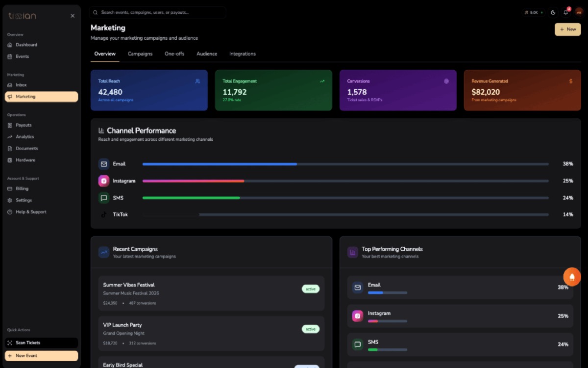Select the Events sidebar icon
The width and height of the screenshot is (588, 368).
coord(22,56)
